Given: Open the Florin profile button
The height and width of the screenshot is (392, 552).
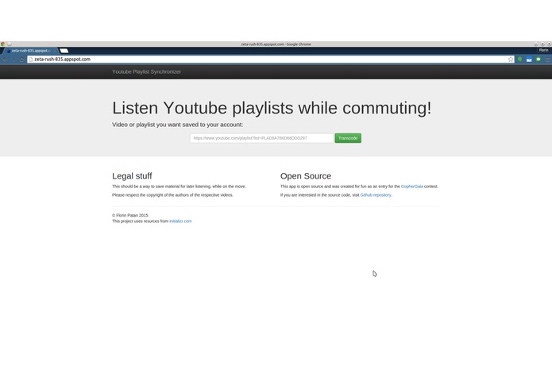Looking at the screenshot, I should pyautogui.click(x=543, y=50).
